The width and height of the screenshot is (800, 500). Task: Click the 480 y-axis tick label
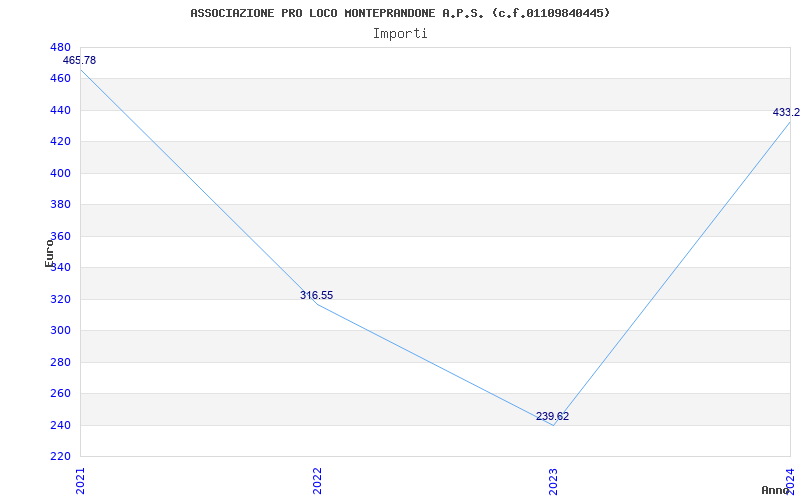click(x=60, y=47)
